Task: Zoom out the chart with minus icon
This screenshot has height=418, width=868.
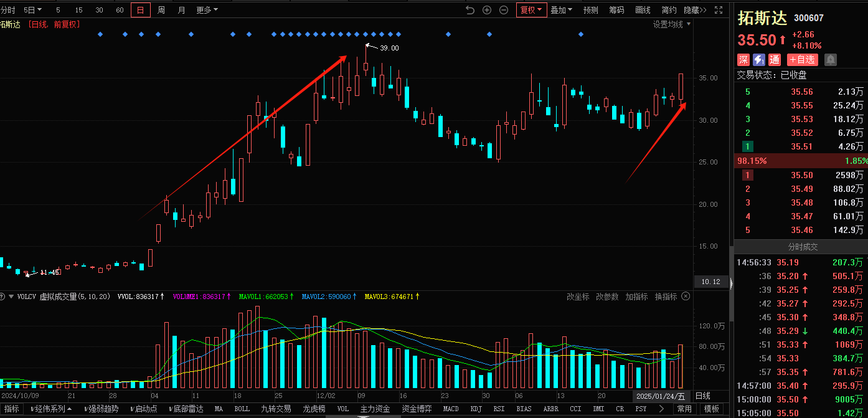Action: (x=504, y=10)
